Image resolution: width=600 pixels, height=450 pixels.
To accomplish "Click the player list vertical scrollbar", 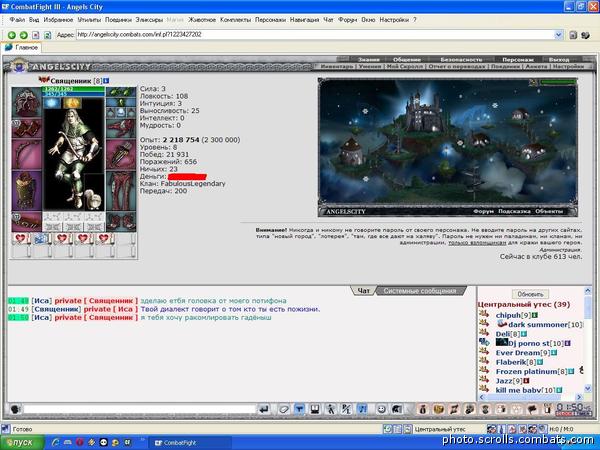I will [x=588, y=342].
